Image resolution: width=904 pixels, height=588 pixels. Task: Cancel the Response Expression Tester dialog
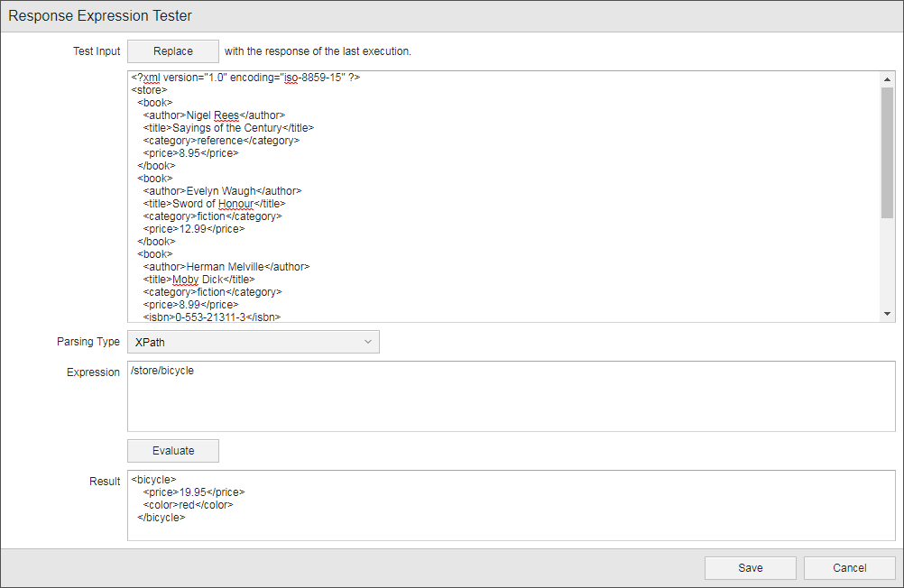click(x=849, y=568)
